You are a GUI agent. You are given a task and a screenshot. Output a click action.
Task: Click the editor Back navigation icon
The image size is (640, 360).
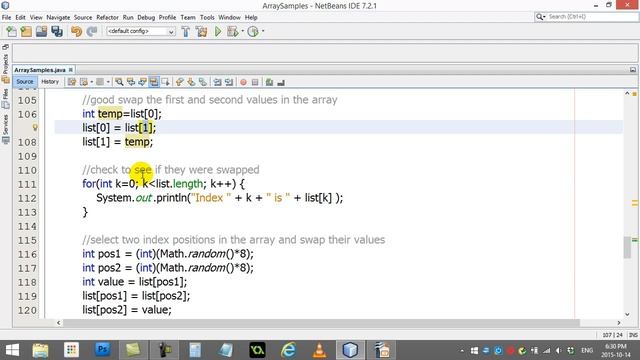[84, 82]
